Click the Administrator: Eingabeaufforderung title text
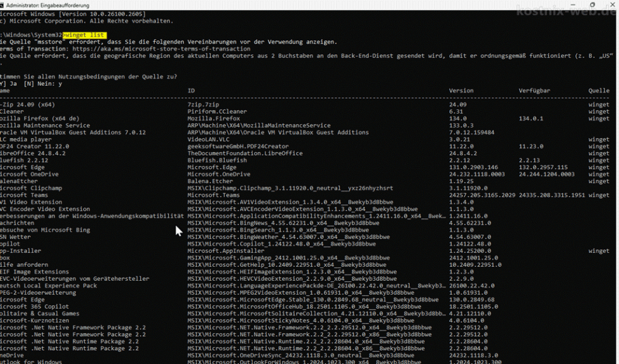This screenshot has height=364, width=619. 51,4
